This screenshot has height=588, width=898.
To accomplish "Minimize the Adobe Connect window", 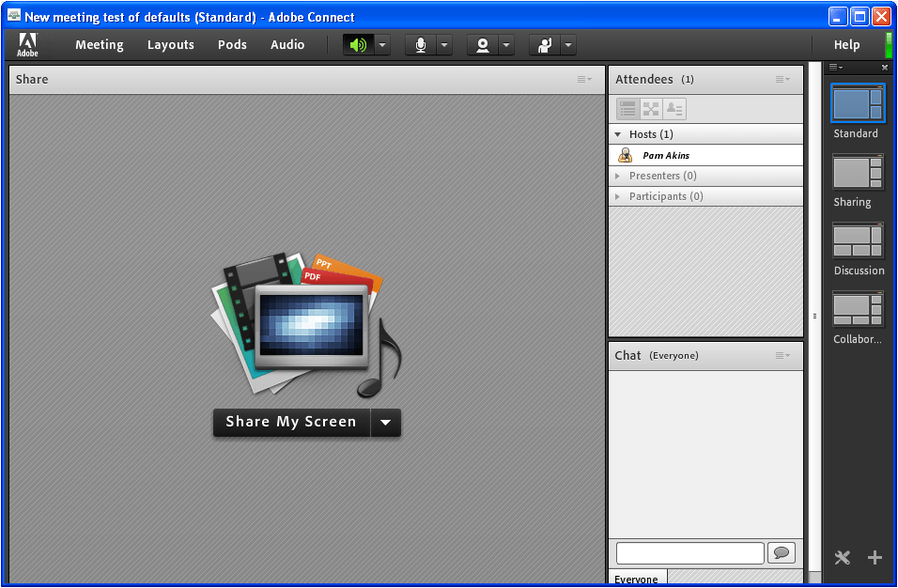I will pos(837,17).
